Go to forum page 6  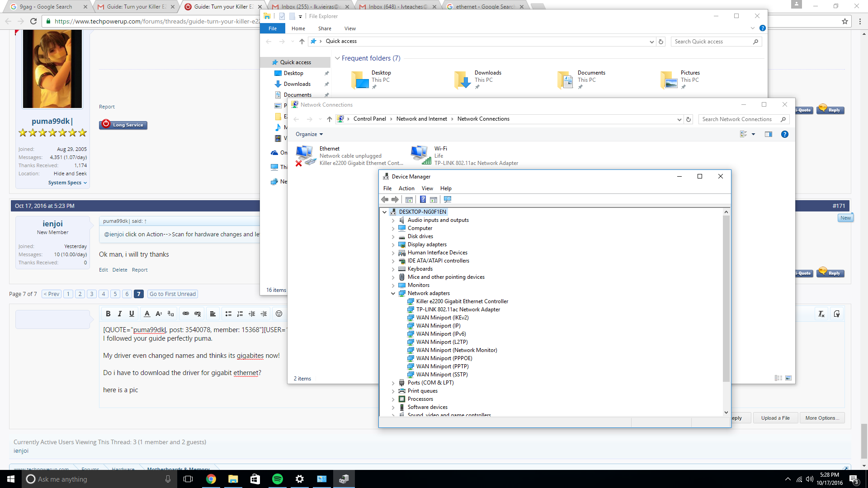[x=127, y=294]
